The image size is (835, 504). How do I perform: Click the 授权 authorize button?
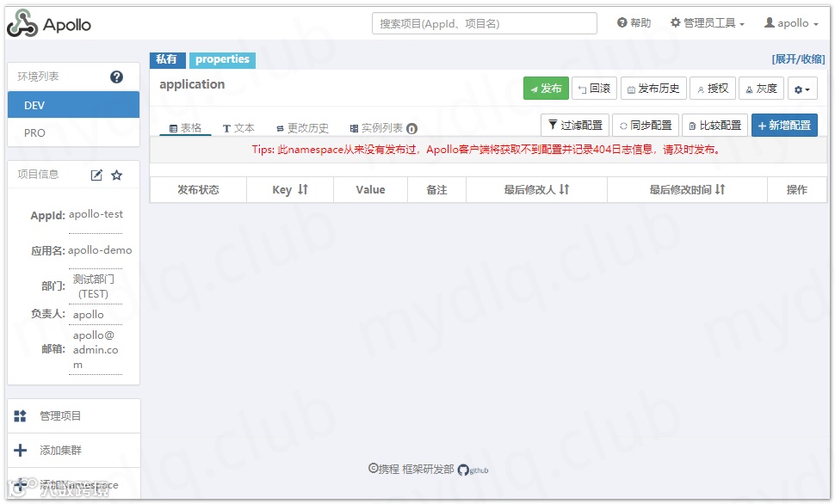click(713, 89)
